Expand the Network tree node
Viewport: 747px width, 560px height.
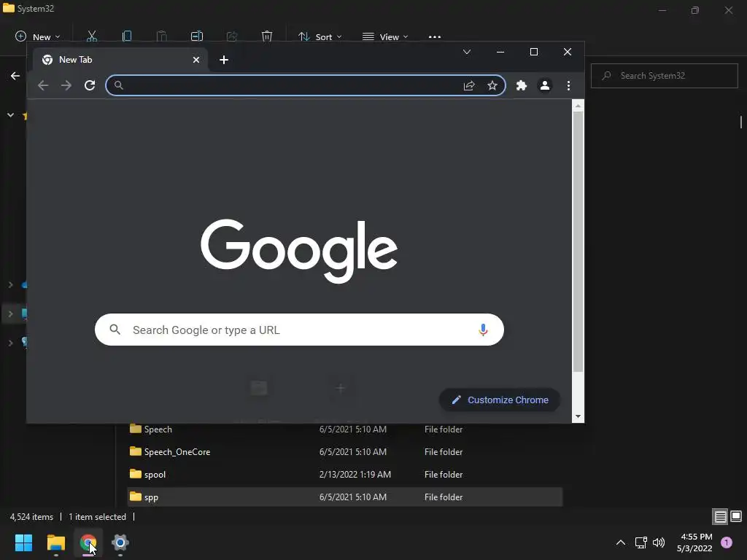pos(10,343)
